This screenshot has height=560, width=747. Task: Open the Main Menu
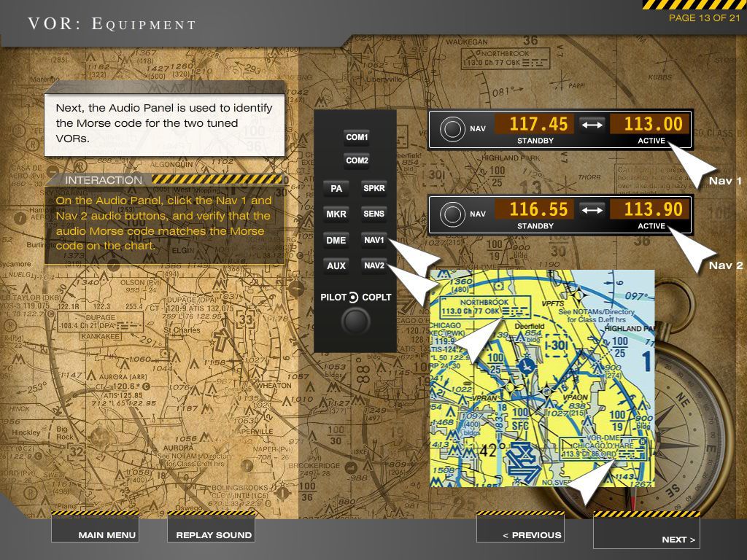pyautogui.click(x=108, y=534)
